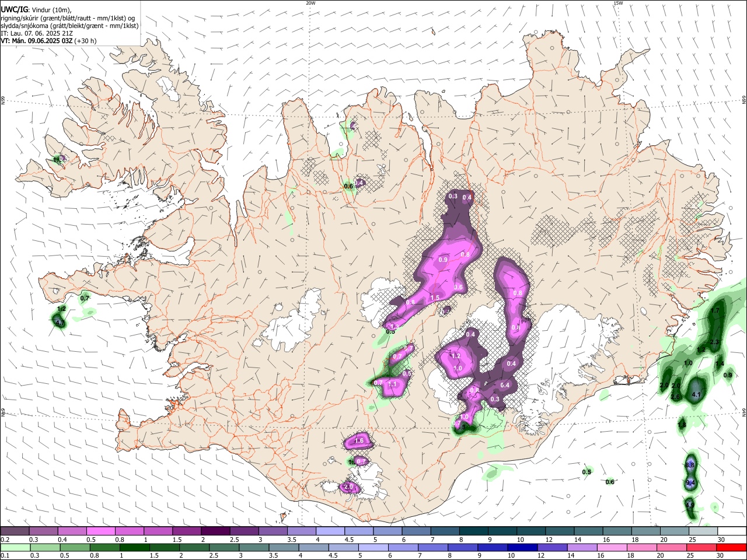The height and width of the screenshot is (560, 747).
Task: Select the lightest green 0.1–0.3 lower scale swatch
Action: point(15,547)
